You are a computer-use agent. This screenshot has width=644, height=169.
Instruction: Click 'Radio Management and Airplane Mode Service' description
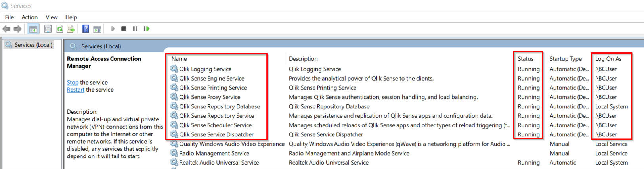tap(349, 153)
